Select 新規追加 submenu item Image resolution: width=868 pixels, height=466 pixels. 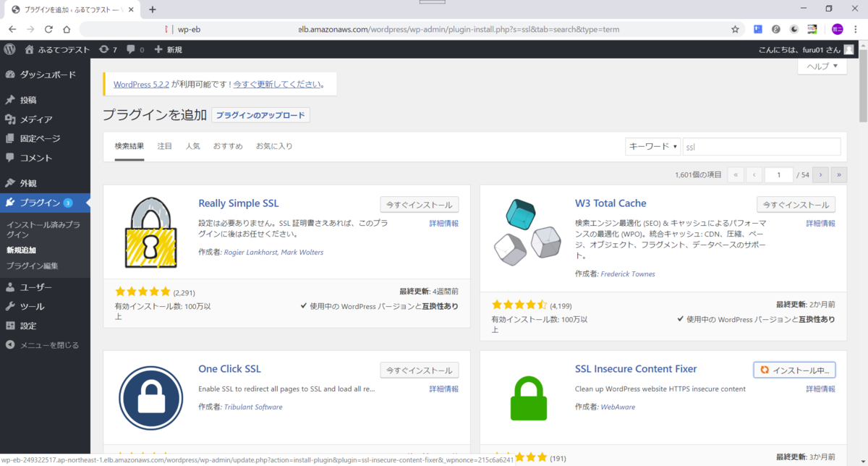[x=21, y=250]
